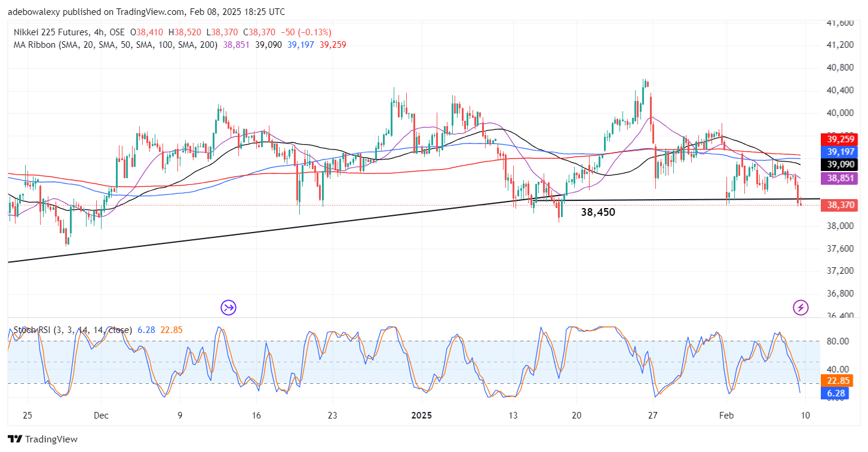Click the 38,450 support level annotation
This screenshot has height=452, width=868.
click(x=598, y=212)
